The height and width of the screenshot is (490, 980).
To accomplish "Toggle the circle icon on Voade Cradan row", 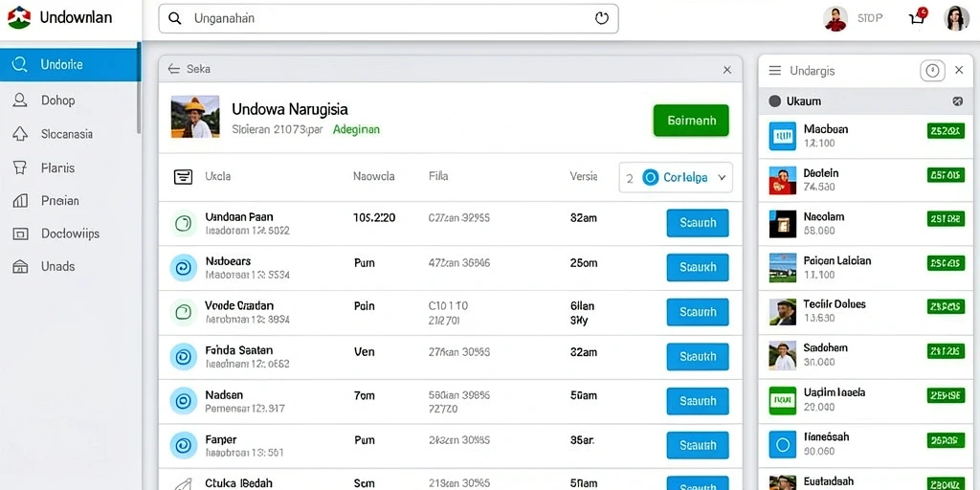I will coord(183,312).
